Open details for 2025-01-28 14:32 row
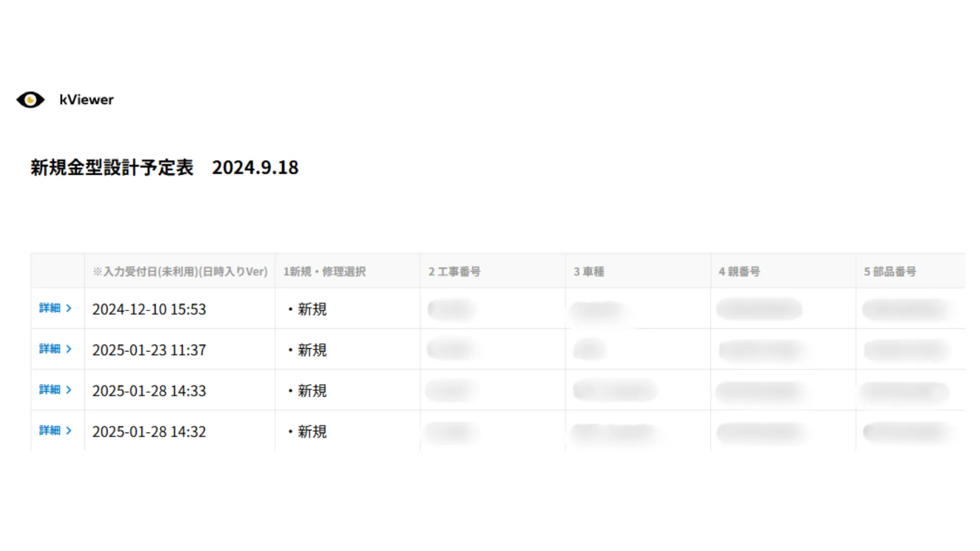Viewport: 980px width, 551px height. coord(55,431)
